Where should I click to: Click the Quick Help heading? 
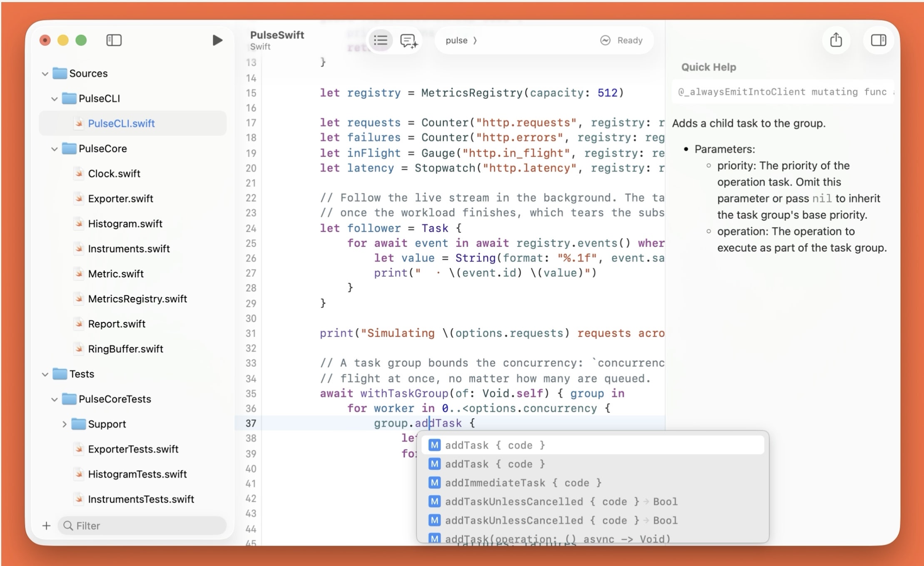(x=708, y=67)
